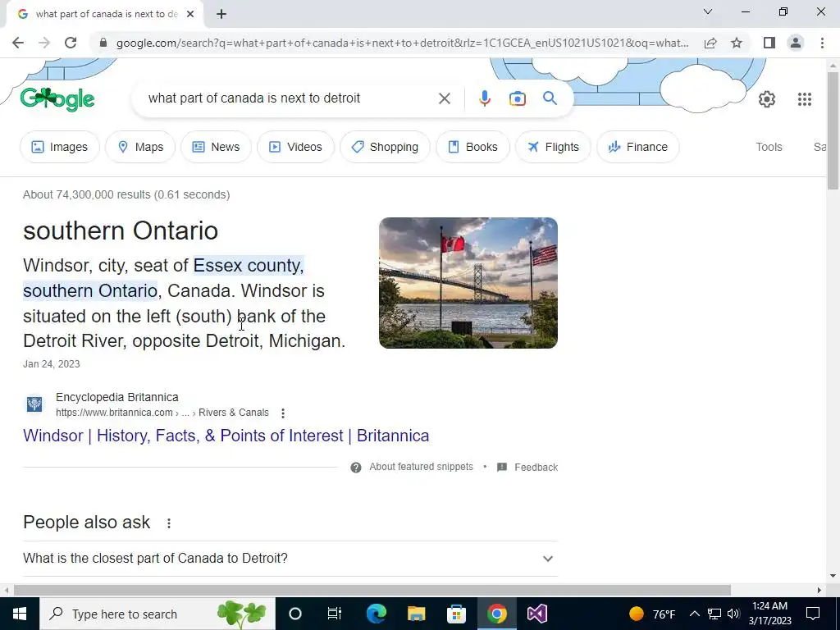Clear the search query with the X
This screenshot has width=840, height=630.
444,98
